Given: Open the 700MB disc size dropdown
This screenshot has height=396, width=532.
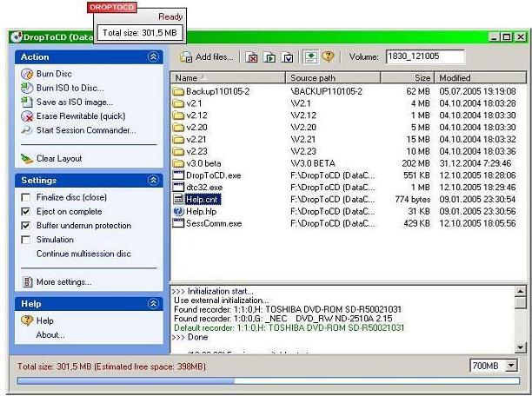Looking at the screenshot, I should click(511, 366).
